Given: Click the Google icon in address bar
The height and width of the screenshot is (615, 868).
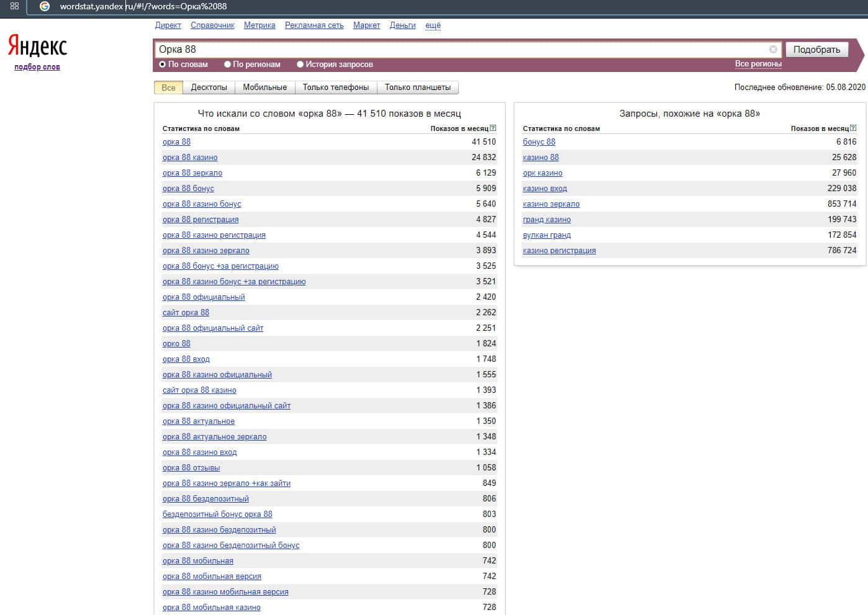Looking at the screenshot, I should point(45,6).
